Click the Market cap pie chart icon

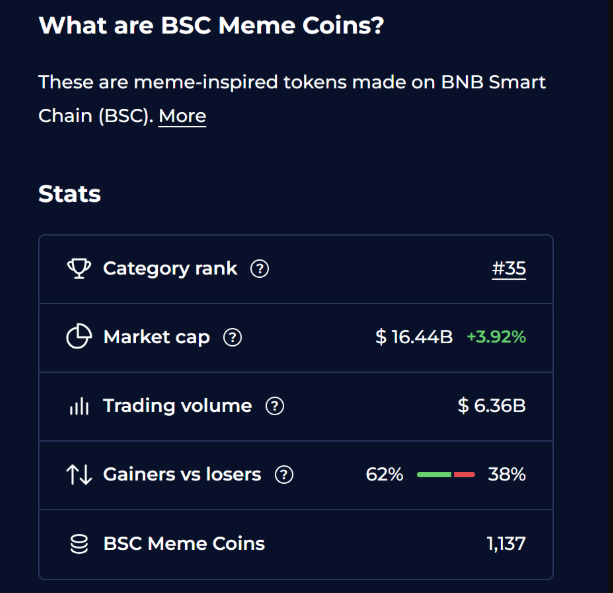coord(78,337)
